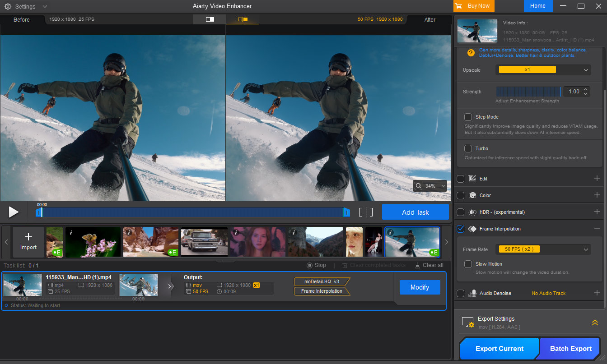Enable the Turbo checkbox

[468, 148]
